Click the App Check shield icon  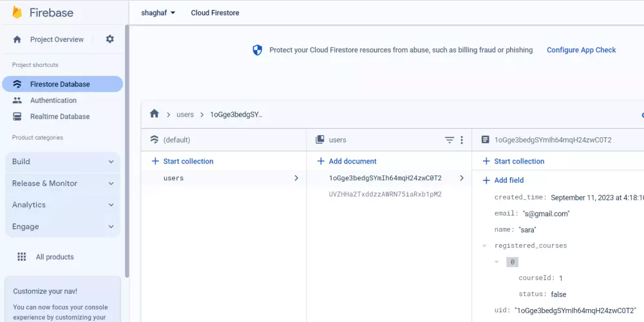257,50
